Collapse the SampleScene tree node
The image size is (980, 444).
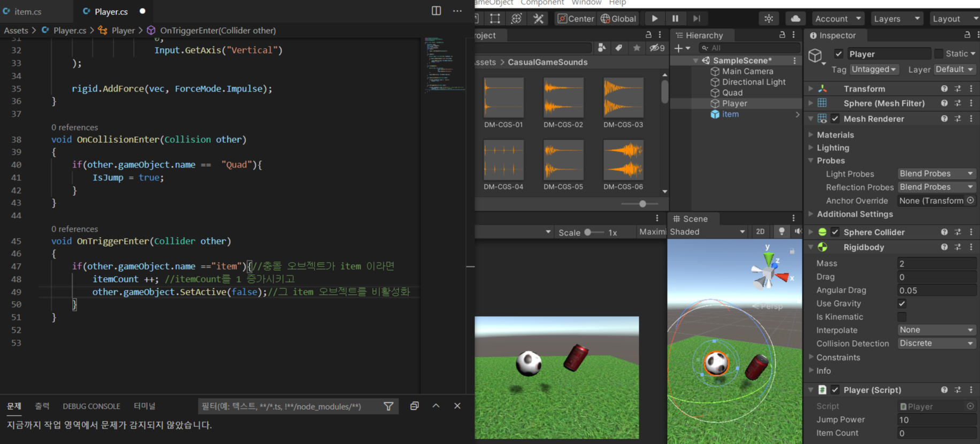[695, 61]
